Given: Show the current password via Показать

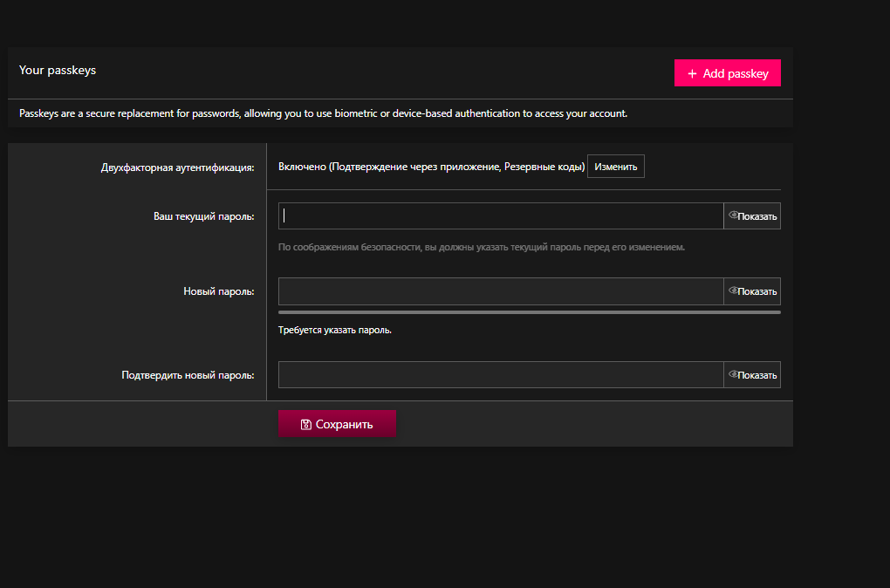Looking at the screenshot, I should (752, 216).
